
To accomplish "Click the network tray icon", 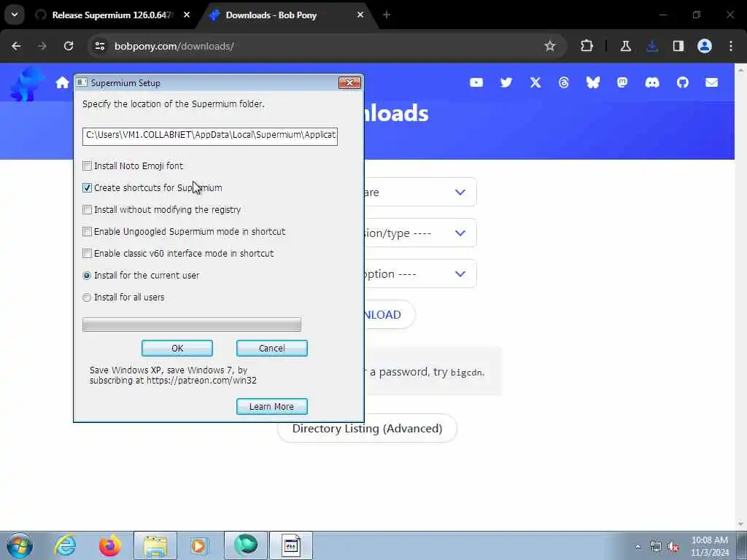I will click(x=656, y=547).
